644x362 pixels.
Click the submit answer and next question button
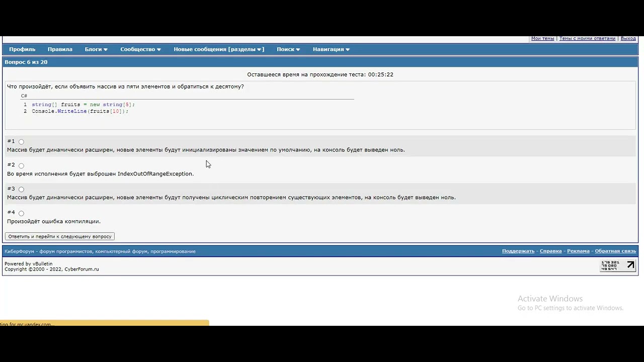tap(60, 236)
